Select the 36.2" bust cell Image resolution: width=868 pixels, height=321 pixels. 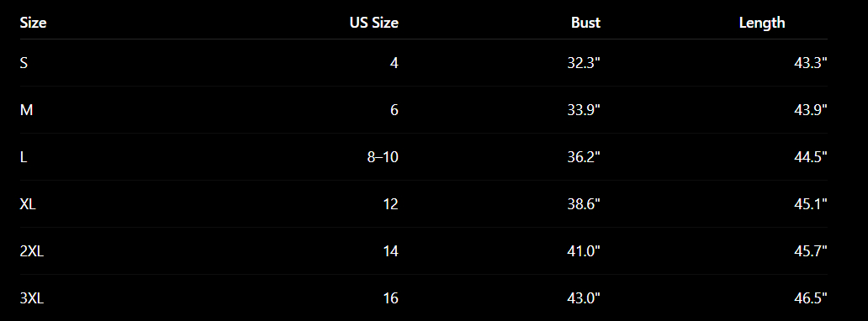point(584,157)
